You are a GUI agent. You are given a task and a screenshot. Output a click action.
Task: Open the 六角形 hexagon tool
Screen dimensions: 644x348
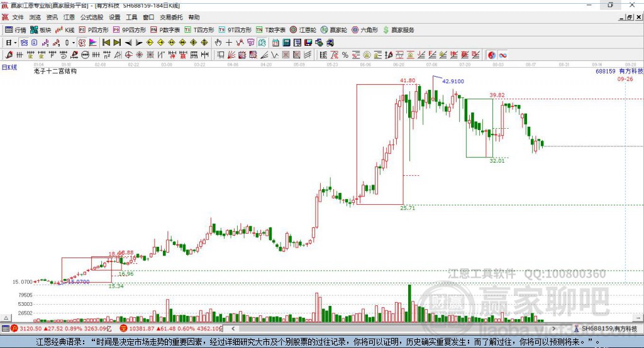[365, 30]
